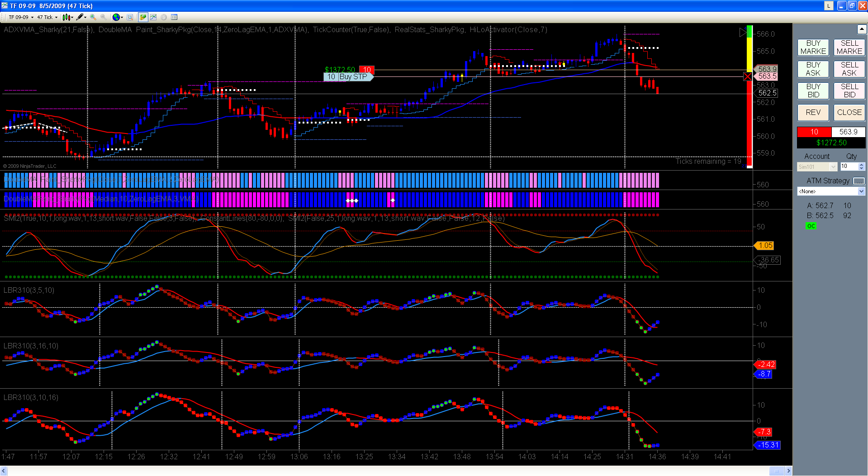Increase quantity with Qty up arrow
The height and width of the screenshot is (476, 868).
862,165
